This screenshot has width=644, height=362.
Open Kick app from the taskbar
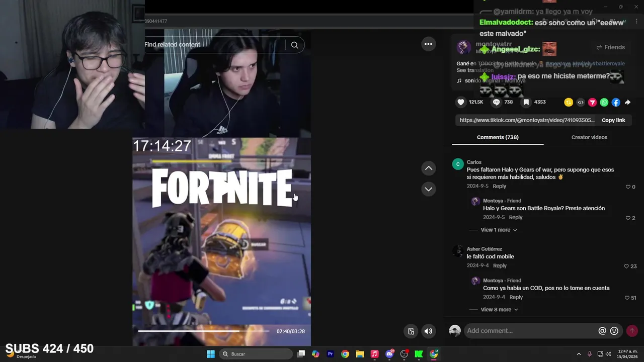[419, 354]
